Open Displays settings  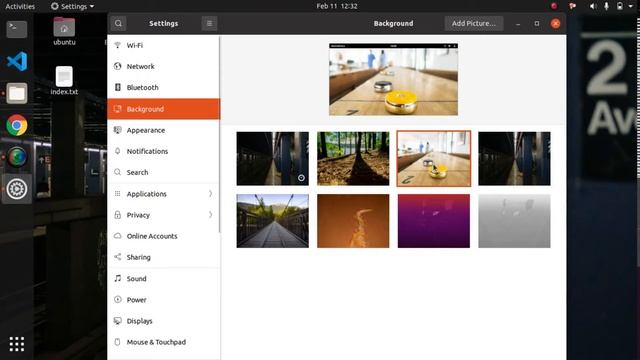coord(164,321)
